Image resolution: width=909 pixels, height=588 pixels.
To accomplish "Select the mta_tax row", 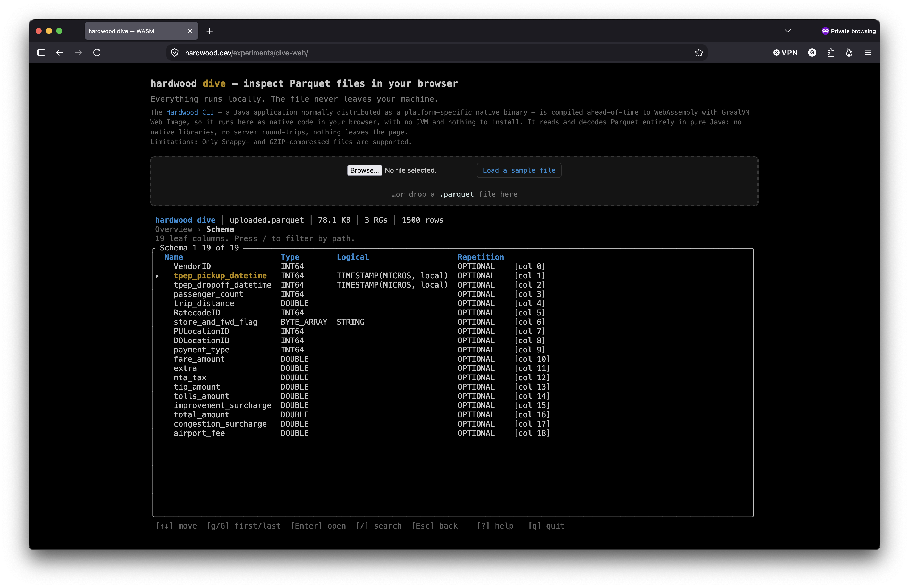I will (x=453, y=378).
